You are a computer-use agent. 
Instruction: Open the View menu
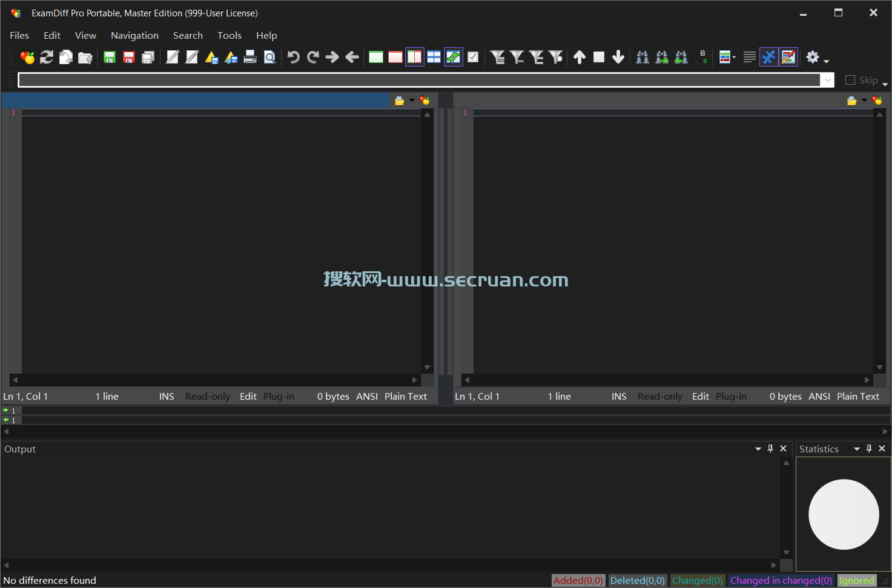[x=85, y=35]
